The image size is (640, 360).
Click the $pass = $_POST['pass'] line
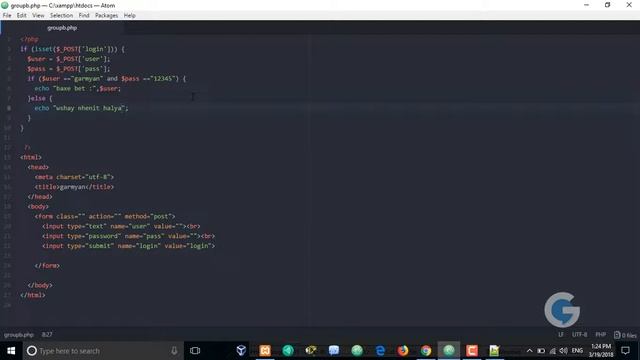coord(69,69)
